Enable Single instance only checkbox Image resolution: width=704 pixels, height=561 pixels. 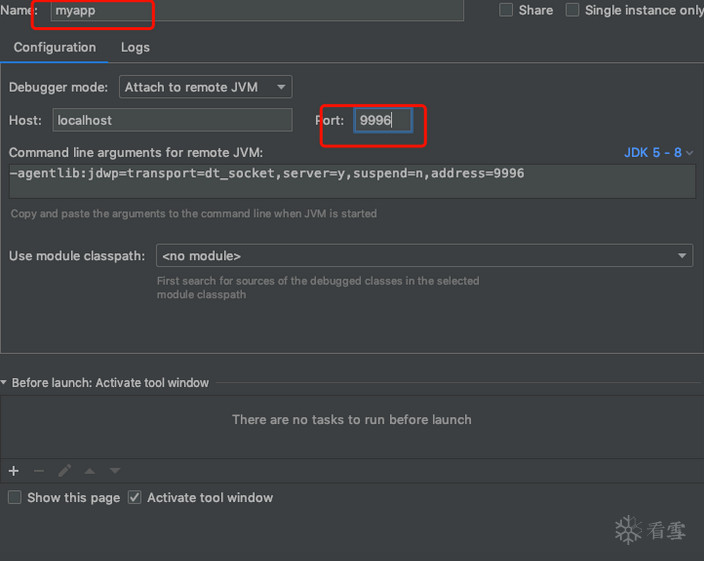572,10
